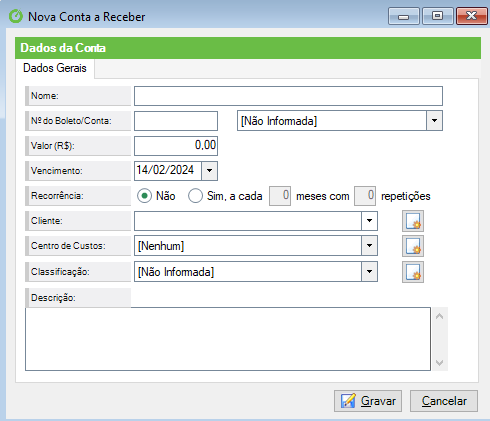Expand the Cliente dropdown list
Screen dimensions: 490x421
(x=369, y=221)
